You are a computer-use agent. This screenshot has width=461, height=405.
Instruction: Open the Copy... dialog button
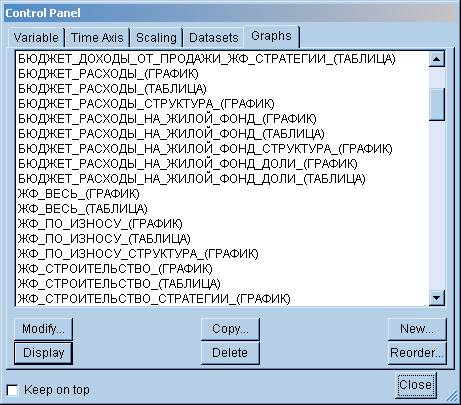pos(230,329)
